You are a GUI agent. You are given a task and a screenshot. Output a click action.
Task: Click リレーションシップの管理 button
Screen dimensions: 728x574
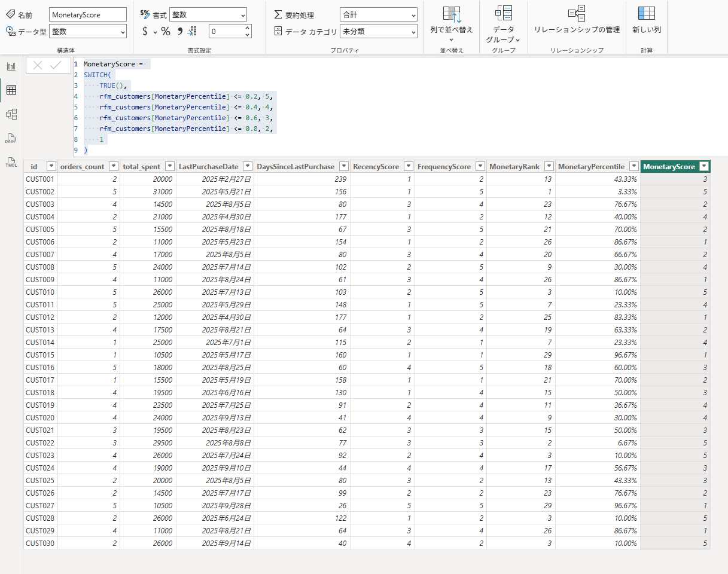576,21
